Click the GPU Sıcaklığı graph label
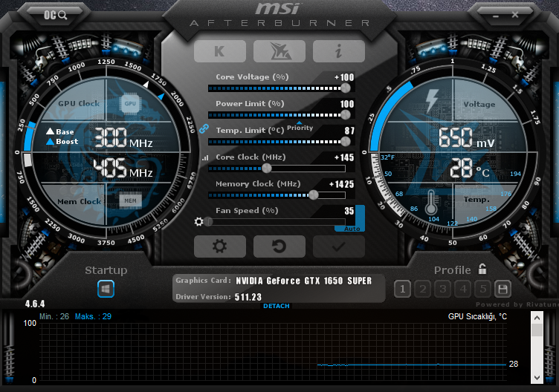Viewport: 559px width, 392px height. pos(477,316)
